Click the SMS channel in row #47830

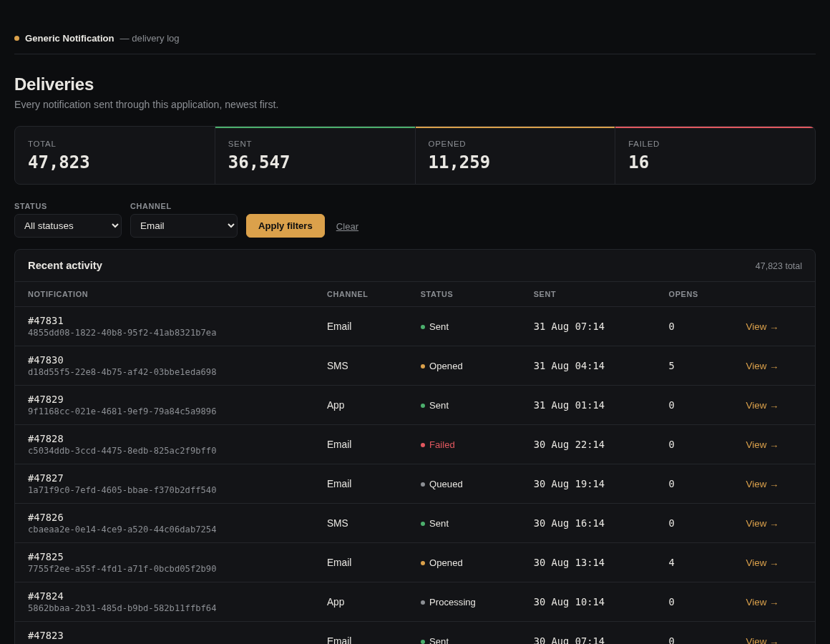pos(338,366)
